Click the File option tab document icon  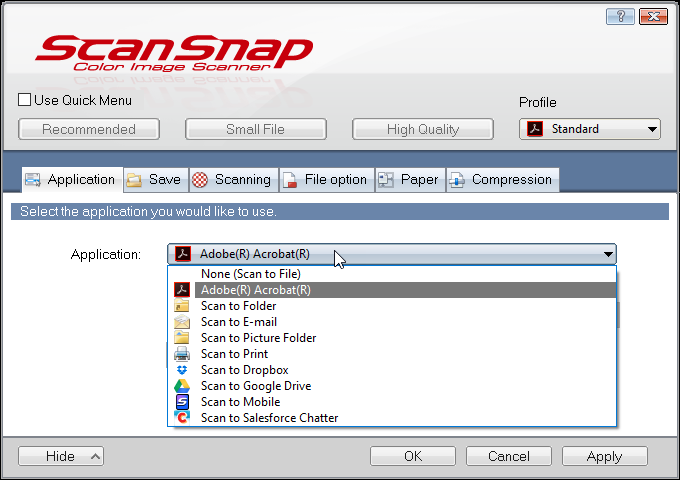tap(289, 180)
